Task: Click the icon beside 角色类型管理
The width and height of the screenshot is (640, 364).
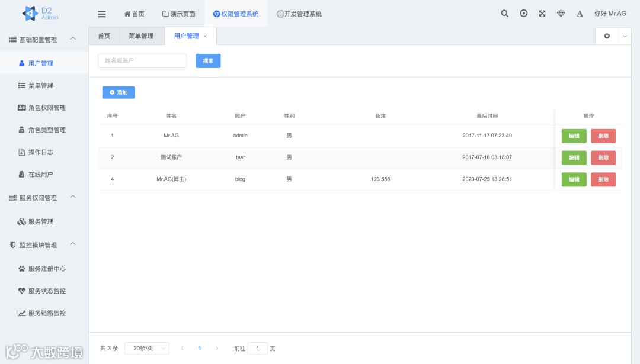Action: click(x=22, y=130)
